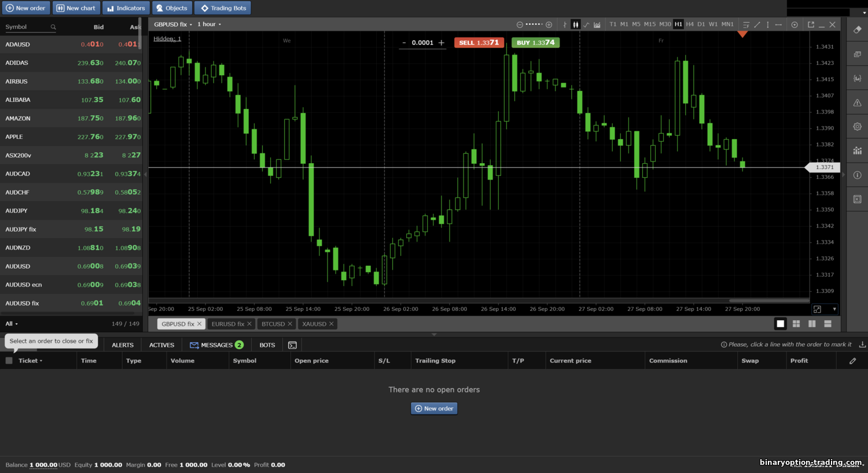Viewport: 868px width, 473px height.
Task: Open the warning triangle panel icon
Action: pyautogui.click(x=857, y=102)
